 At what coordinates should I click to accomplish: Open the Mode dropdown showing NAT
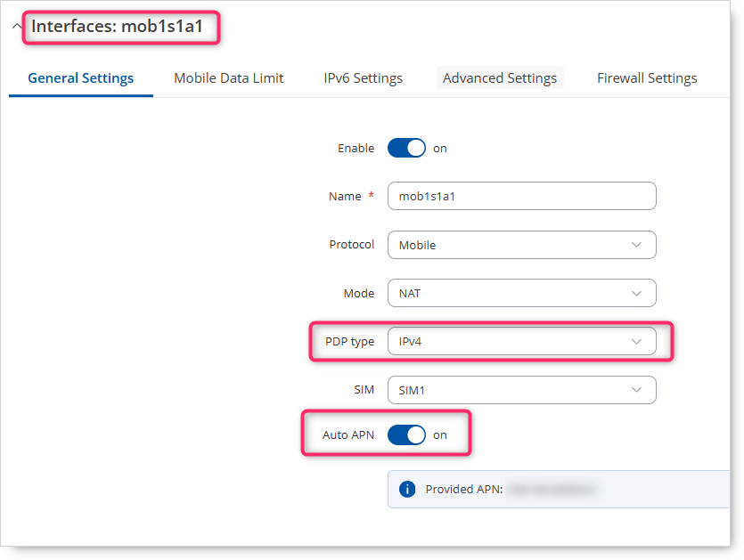[x=521, y=293]
